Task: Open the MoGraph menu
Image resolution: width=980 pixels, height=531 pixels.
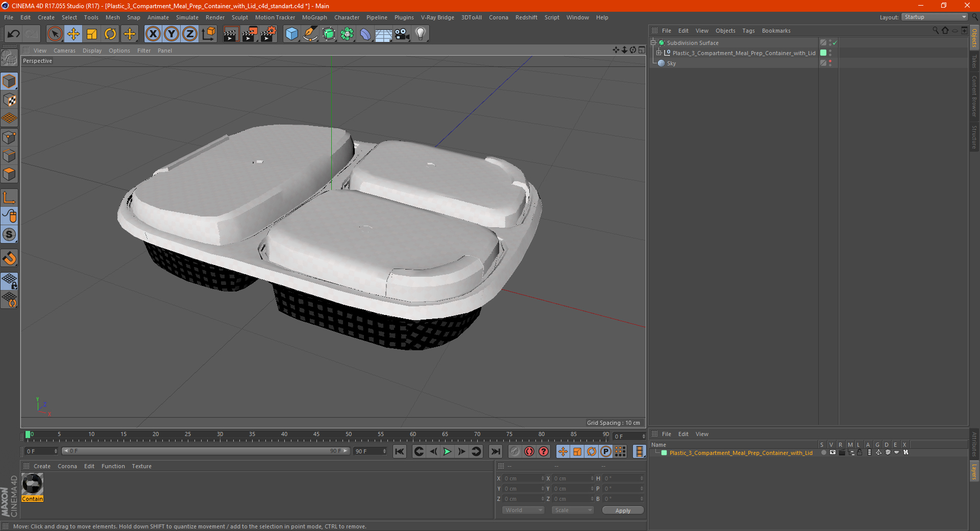Action: tap(314, 17)
